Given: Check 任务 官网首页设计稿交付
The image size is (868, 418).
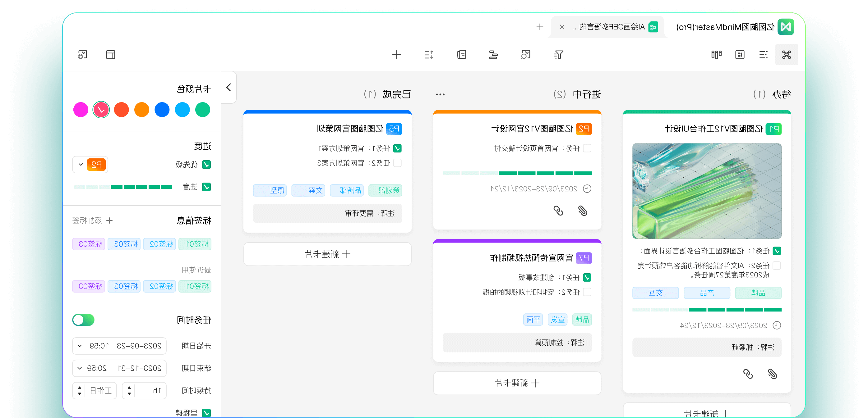Looking at the screenshot, I should tap(587, 148).
